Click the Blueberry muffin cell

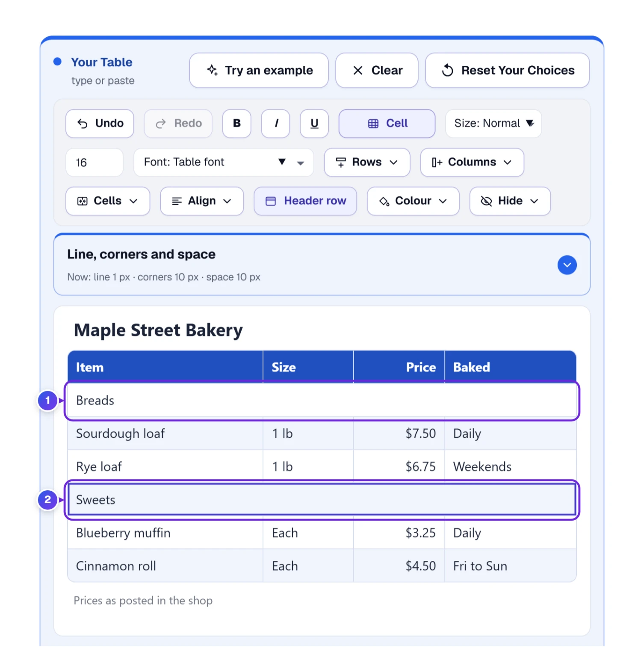[165, 533]
